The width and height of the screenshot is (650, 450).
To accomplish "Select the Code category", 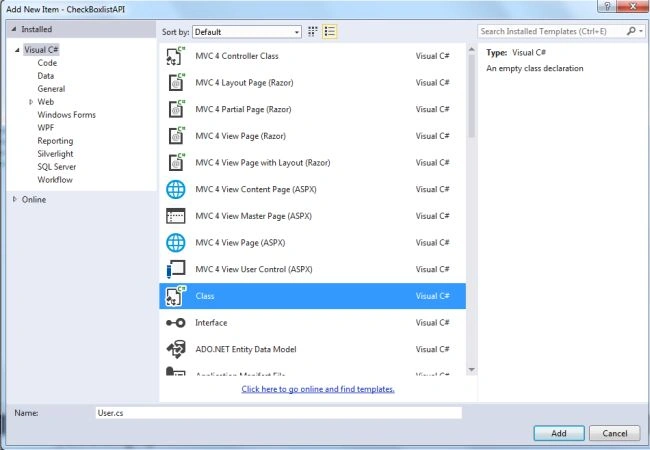I will coord(47,63).
